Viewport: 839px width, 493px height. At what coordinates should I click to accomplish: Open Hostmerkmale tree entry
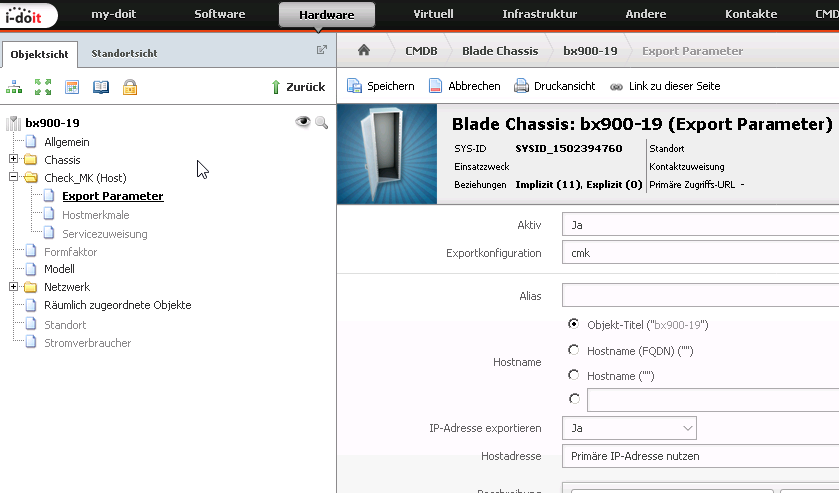pos(96,215)
